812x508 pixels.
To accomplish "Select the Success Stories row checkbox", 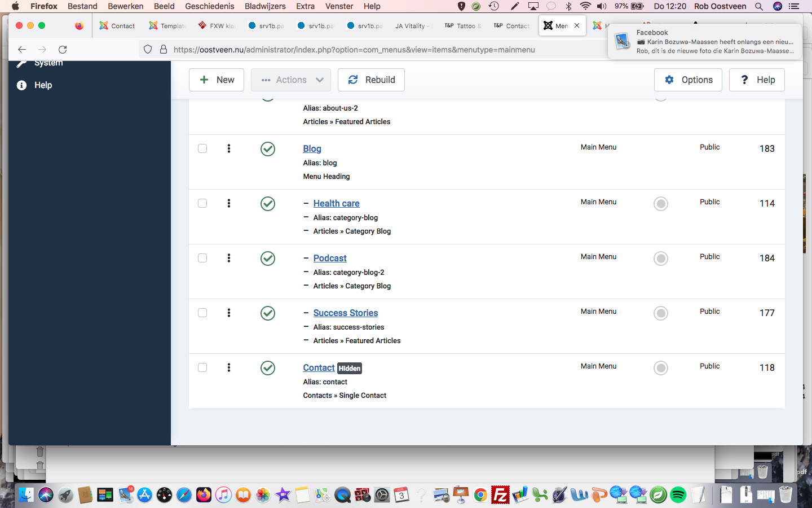I will tap(202, 313).
